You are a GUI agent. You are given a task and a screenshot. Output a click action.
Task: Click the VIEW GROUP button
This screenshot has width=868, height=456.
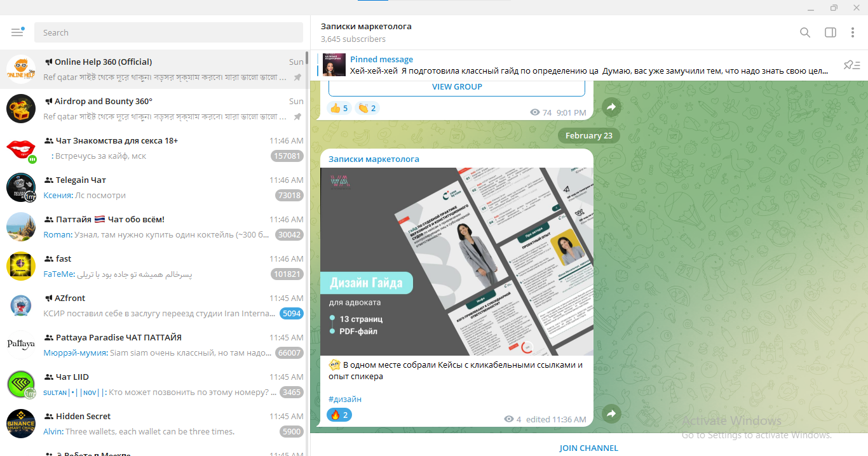click(x=457, y=87)
